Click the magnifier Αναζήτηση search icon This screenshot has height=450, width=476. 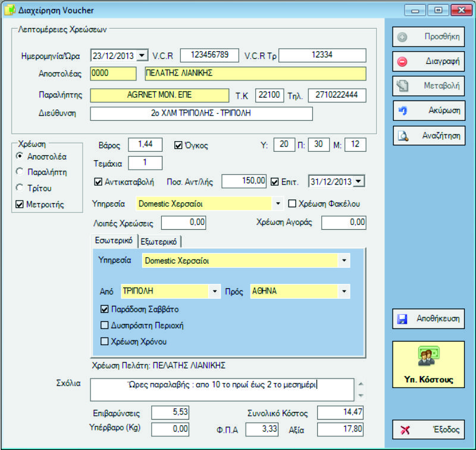click(402, 136)
